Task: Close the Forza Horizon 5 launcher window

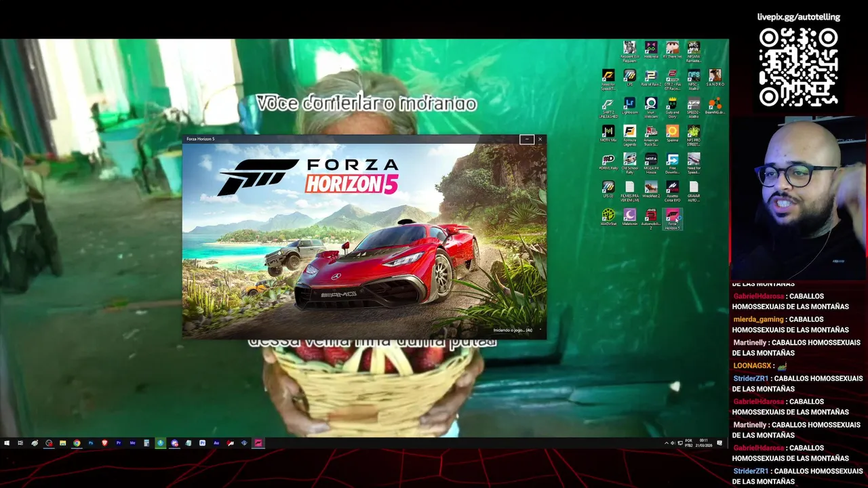Action: 540,139
